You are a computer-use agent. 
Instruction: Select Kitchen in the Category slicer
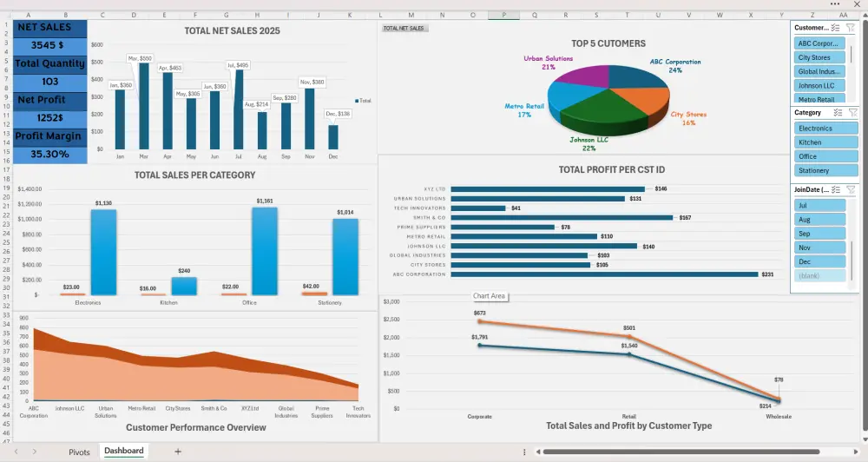point(825,142)
